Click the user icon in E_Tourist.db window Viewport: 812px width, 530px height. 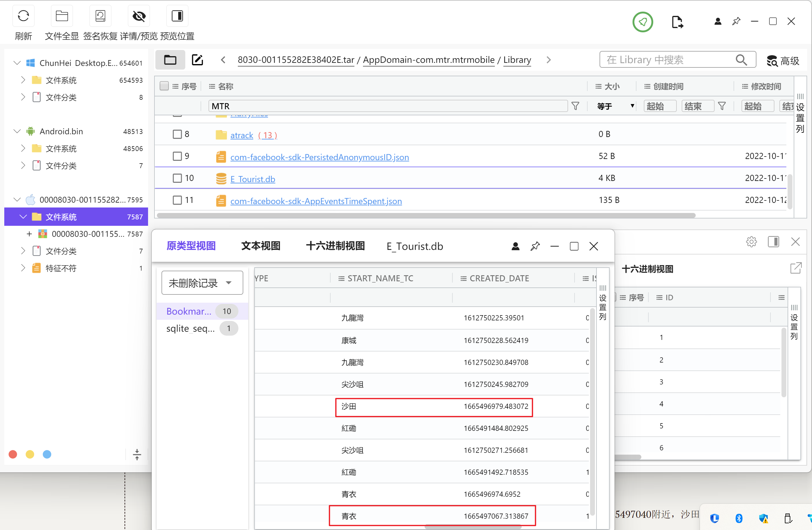click(516, 246)
